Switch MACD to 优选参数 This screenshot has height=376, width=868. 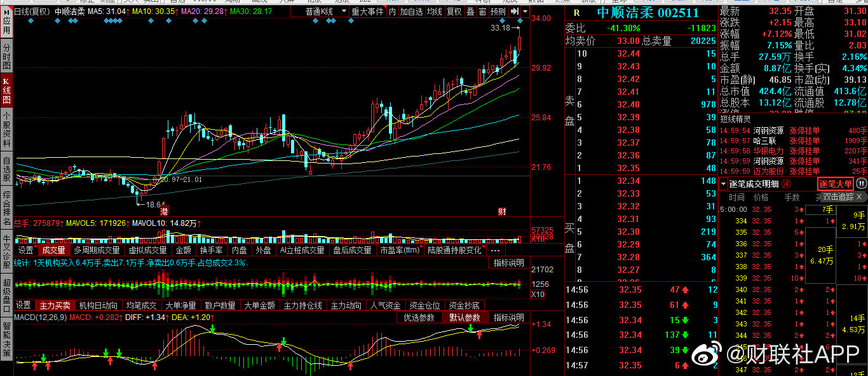point(419,317)
